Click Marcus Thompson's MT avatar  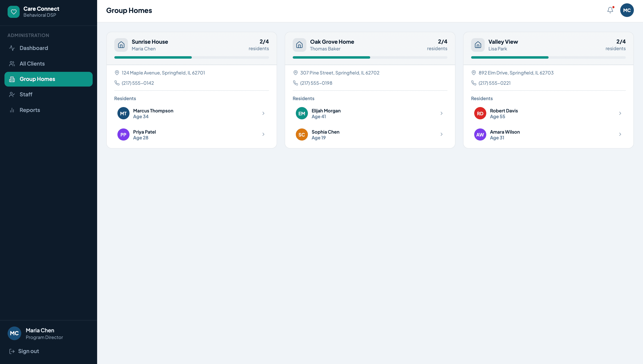[123, 114]
